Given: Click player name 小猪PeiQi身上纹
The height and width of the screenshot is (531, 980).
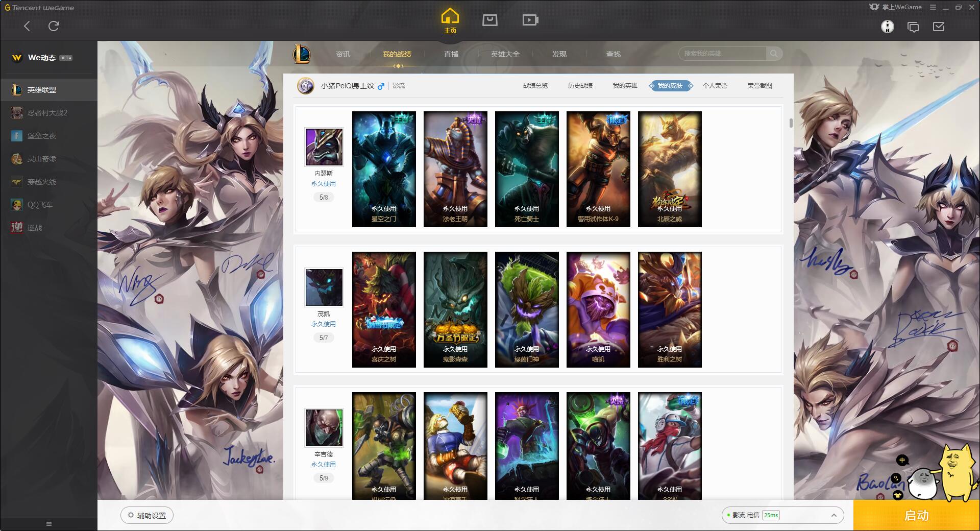Looking at the screenshot, I should click(x=348, y=86).
